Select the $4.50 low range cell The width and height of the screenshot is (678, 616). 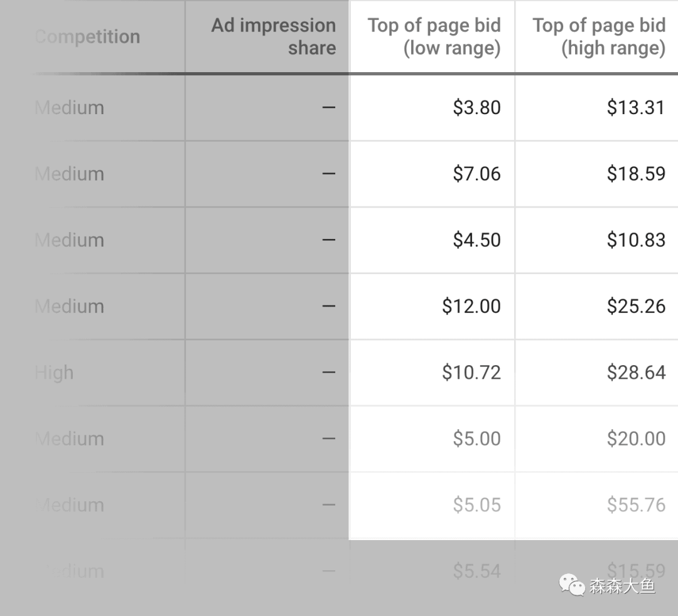tap(476, 240)
